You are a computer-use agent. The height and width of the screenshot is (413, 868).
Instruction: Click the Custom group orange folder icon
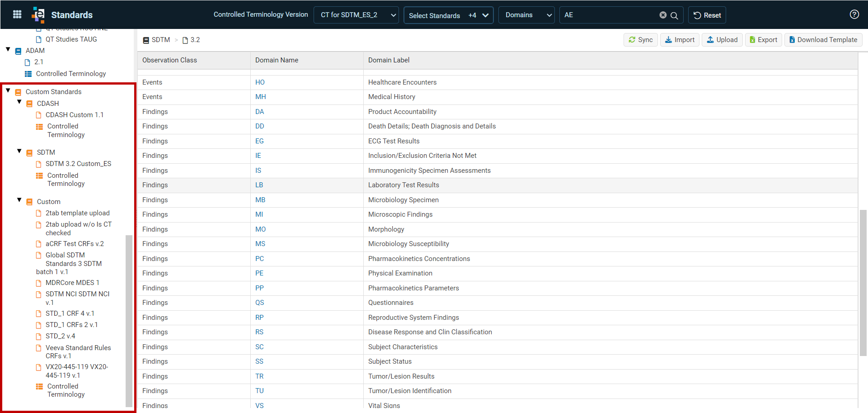pos(29,202)
